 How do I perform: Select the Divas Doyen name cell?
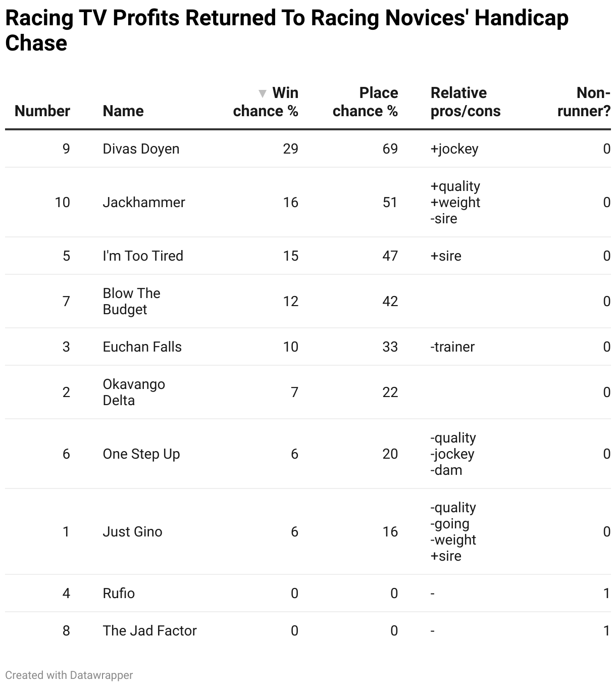pyautogui.click(x=141, y=149)
